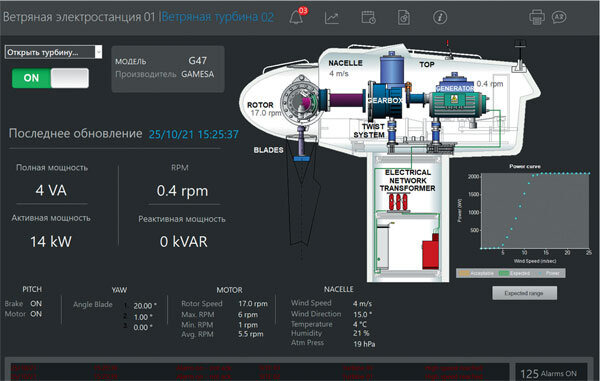This screenshot has width=600, height=381.
Task: Click the red cabinet in the tower base
Action: tap(431, 252)
